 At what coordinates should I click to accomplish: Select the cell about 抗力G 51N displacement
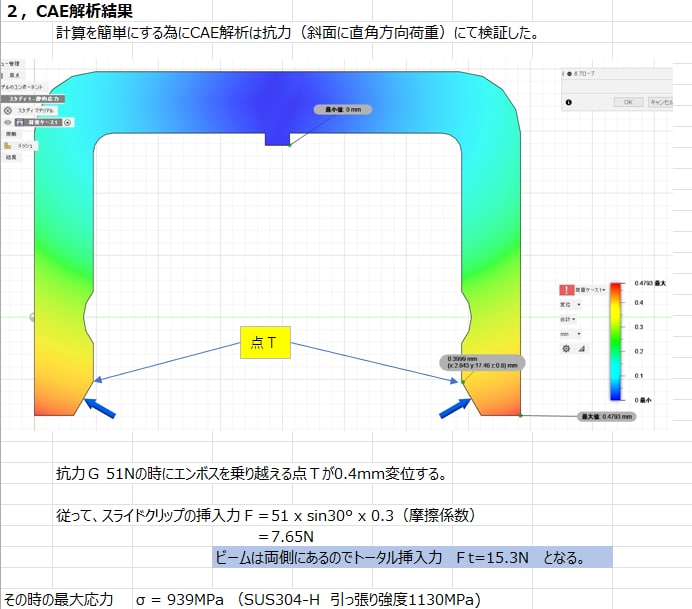pos(252,474)
